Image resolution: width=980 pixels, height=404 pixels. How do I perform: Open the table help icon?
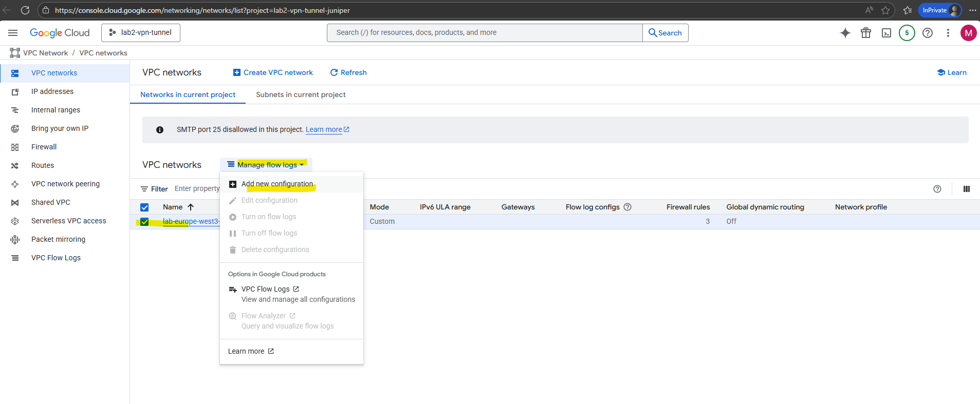click(x=937, y=189)
